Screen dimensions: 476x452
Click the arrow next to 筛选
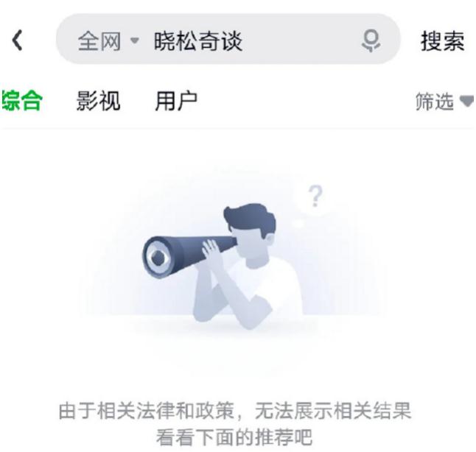(x=466, y=101)
